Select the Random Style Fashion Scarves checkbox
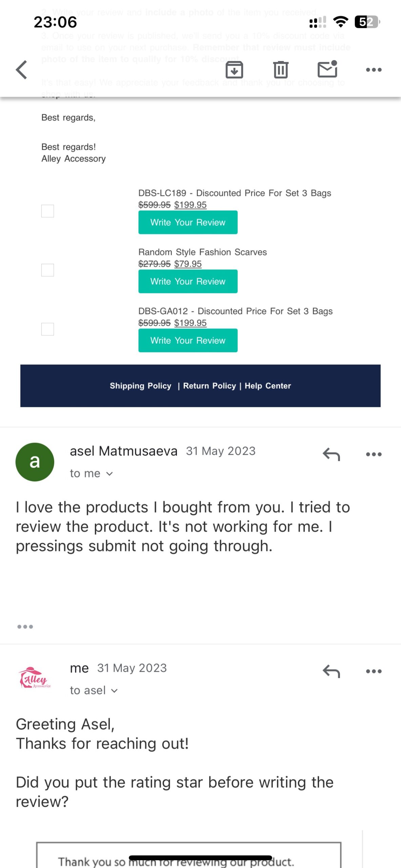 (47, 270)
